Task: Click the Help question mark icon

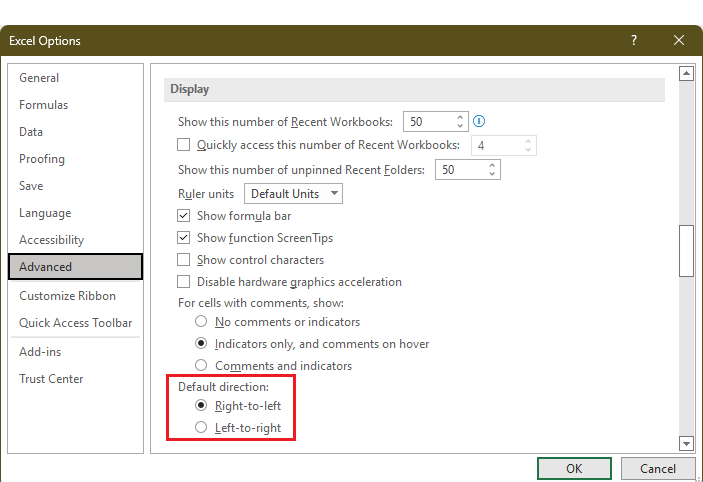Action: (x=634, y=40)
